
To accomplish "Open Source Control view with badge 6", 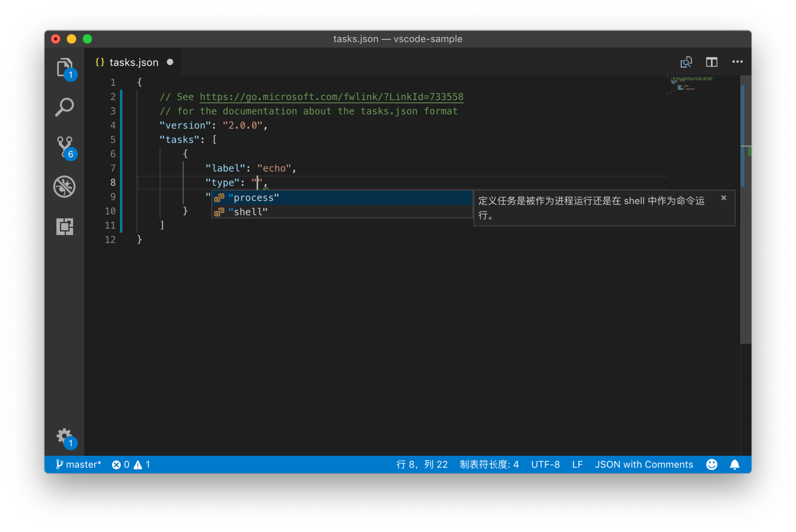I will tap(64, 147).
